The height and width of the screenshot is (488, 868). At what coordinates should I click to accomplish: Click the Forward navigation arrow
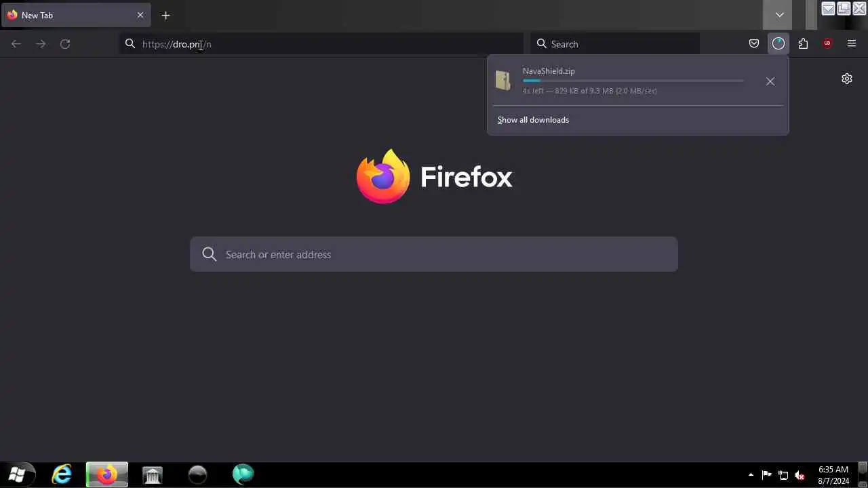pyautogui.click(x=41, y=44)
